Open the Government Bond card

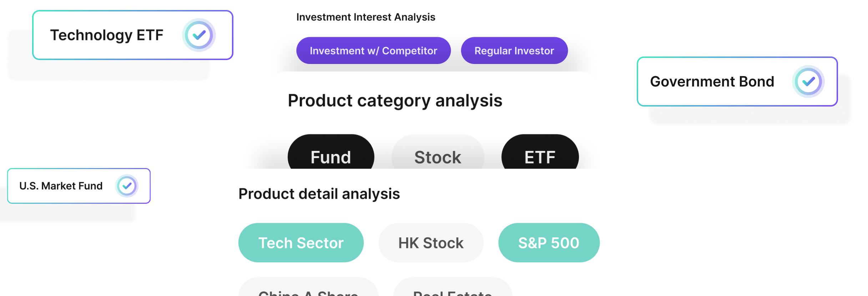737,82
